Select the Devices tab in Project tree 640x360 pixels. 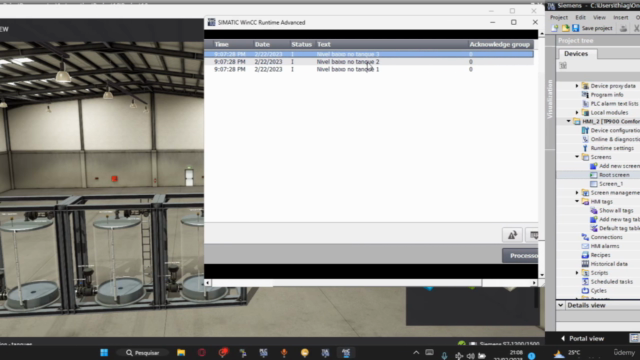tap(576, 53)
